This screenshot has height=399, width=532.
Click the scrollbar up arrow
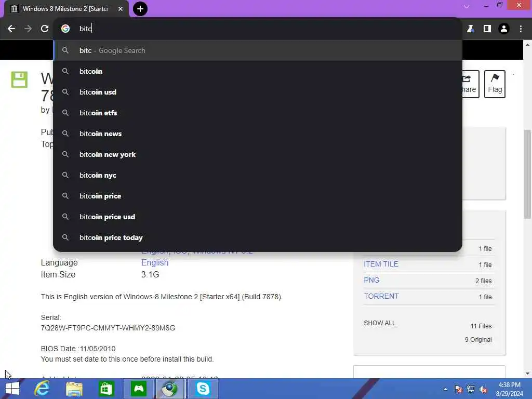click(527, 45)
